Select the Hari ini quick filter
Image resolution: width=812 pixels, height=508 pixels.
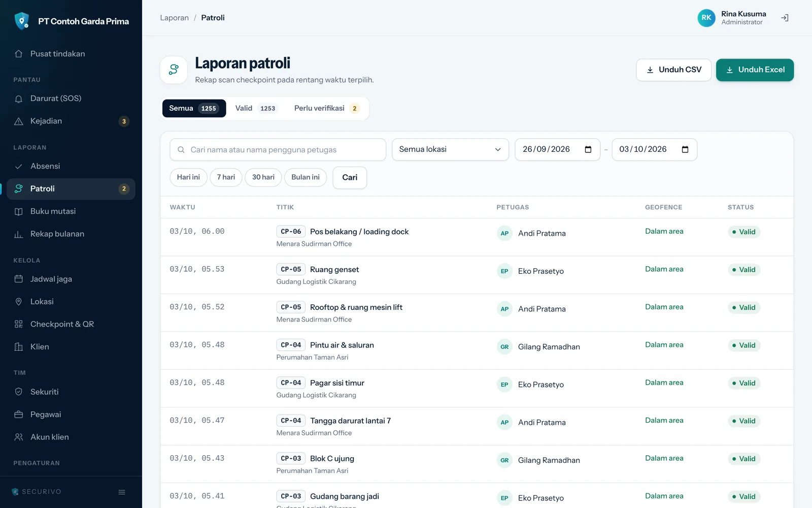point(188,177)
